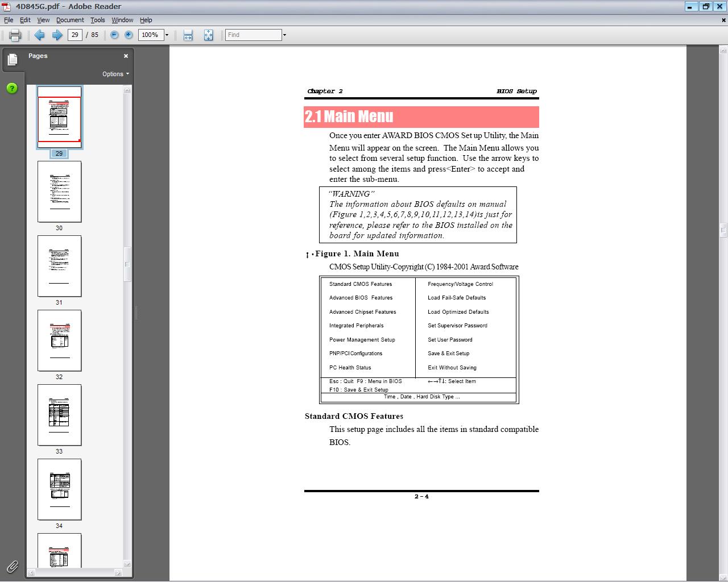Image resolution: width=728 pixels, height=582 pixels.
Task: Click the thumbnail panel scroll up arrow
Action: coord(127,90)
